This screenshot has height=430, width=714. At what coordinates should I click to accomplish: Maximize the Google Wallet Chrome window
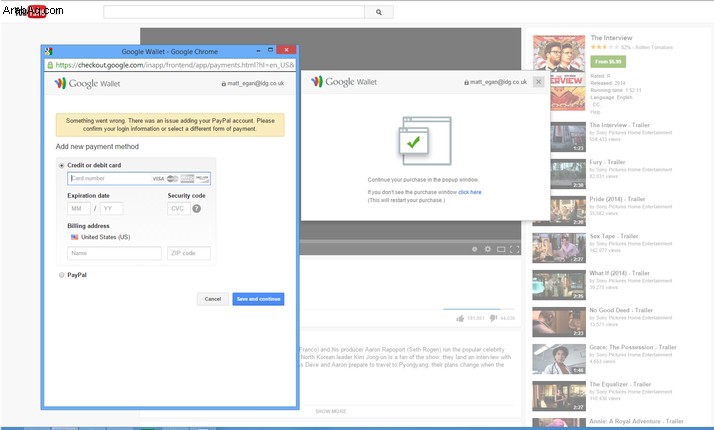pos(270,50)
